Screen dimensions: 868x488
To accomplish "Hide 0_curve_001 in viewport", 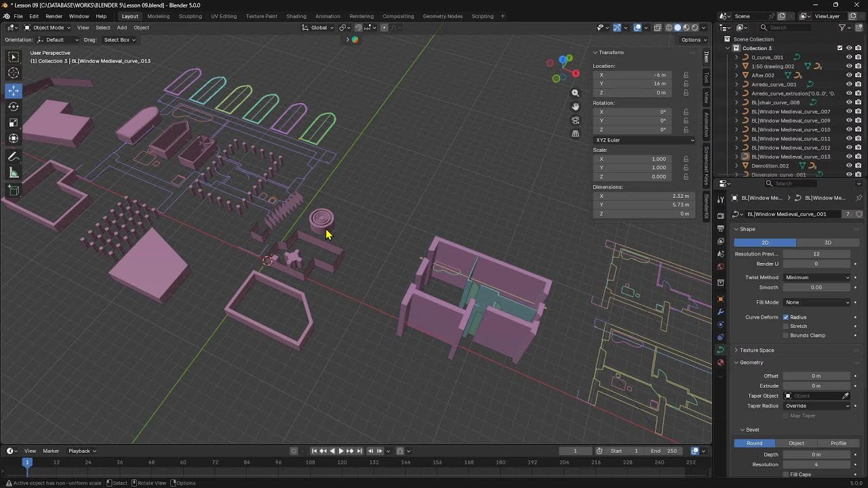I will click(849, 58).
